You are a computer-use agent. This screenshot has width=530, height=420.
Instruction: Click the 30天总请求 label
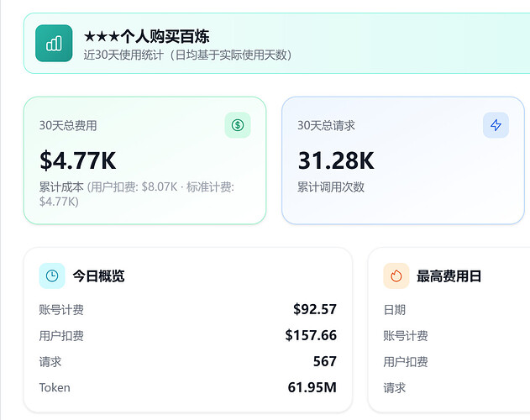pyautogui.click(x=326, y=125)
